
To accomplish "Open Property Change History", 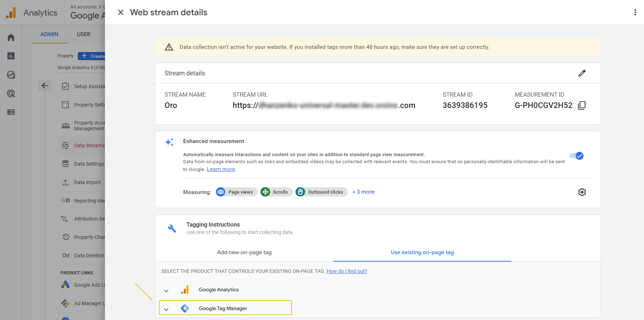I will click(82, 237).
